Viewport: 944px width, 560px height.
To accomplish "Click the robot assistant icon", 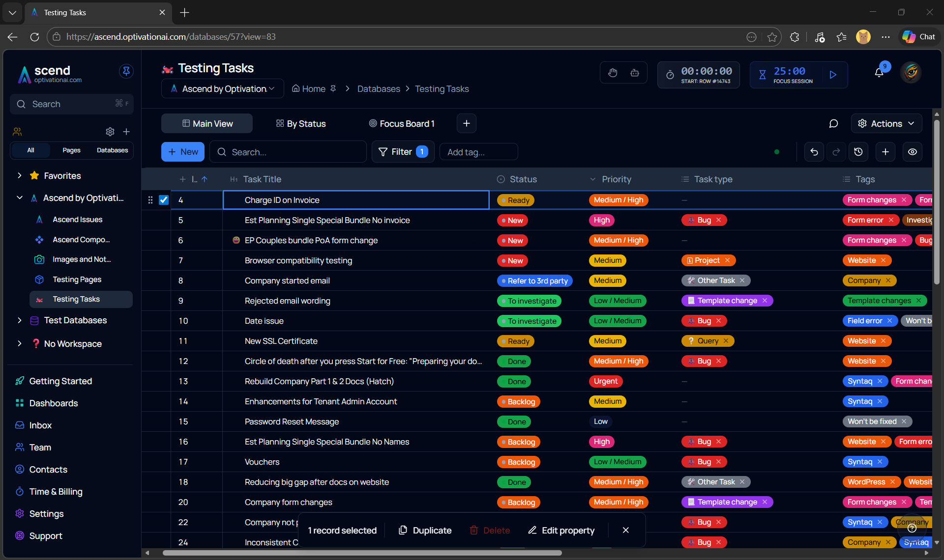I will [x=635, y=73].
